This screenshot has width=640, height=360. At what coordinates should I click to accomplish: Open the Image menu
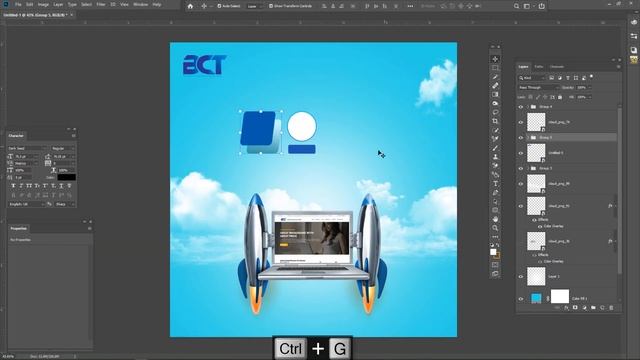click(43, 4)
